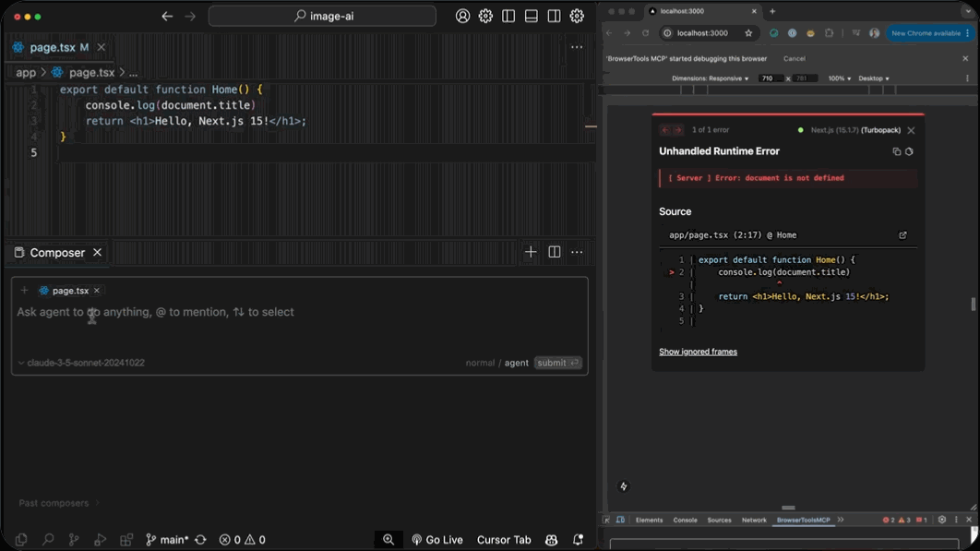Click the Show ignored frames link
This screenshot has height=551, width=980.
pos(698,352)
